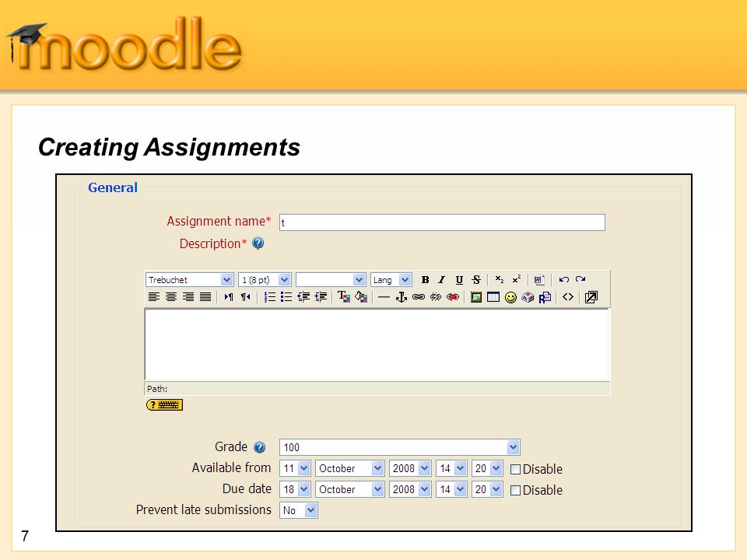Open Available from year dropdown
Image resolution: width=747 pixels, height=560 pixels.
[410, 468]
